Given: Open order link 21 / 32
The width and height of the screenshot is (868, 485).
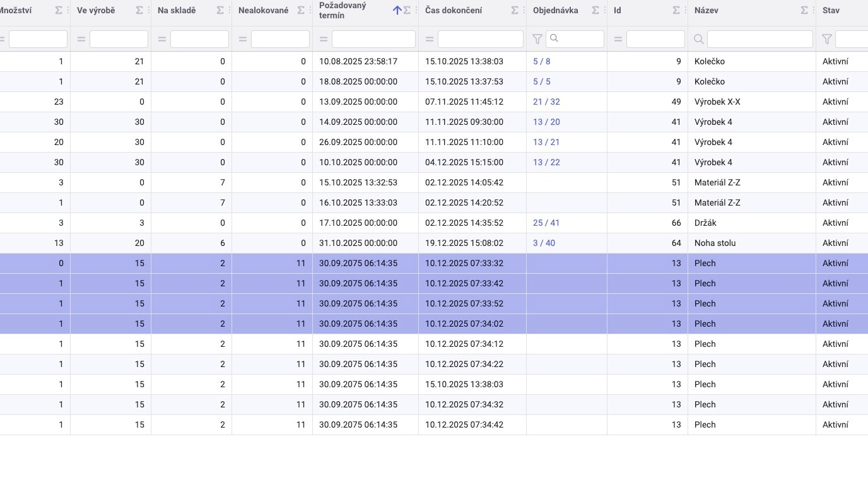Looking at the screenshot, I should [x=546, y=102].
